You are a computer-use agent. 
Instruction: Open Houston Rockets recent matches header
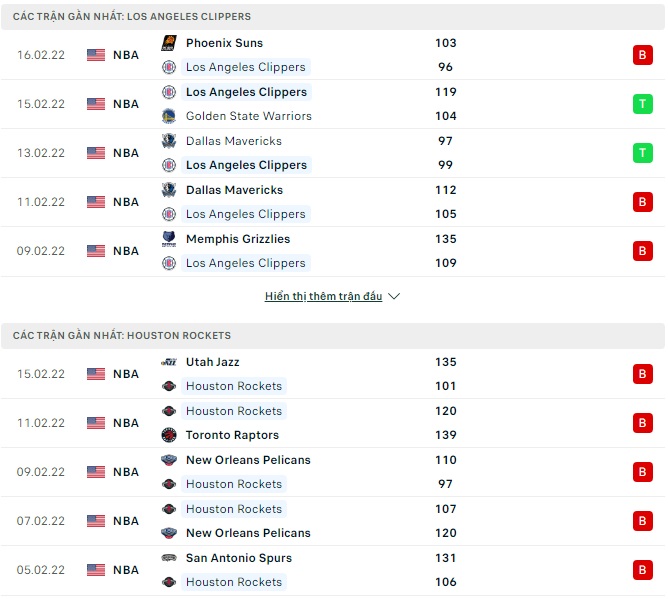tap(122, 336)
